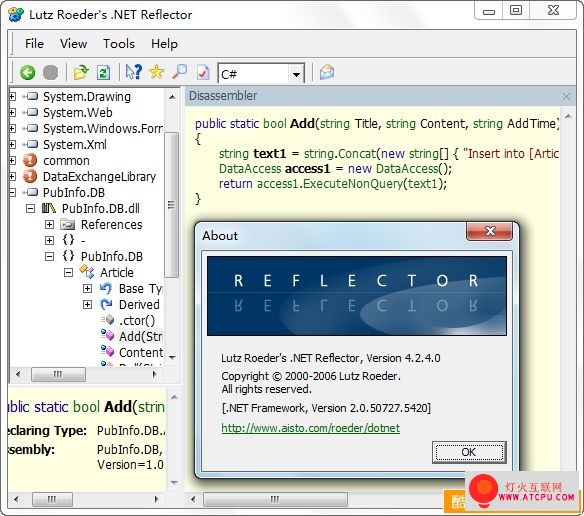Click the green Back arrow toolbar icon
Image resolution: width=584 pixels, height=516 pixels.
[27, 73]
